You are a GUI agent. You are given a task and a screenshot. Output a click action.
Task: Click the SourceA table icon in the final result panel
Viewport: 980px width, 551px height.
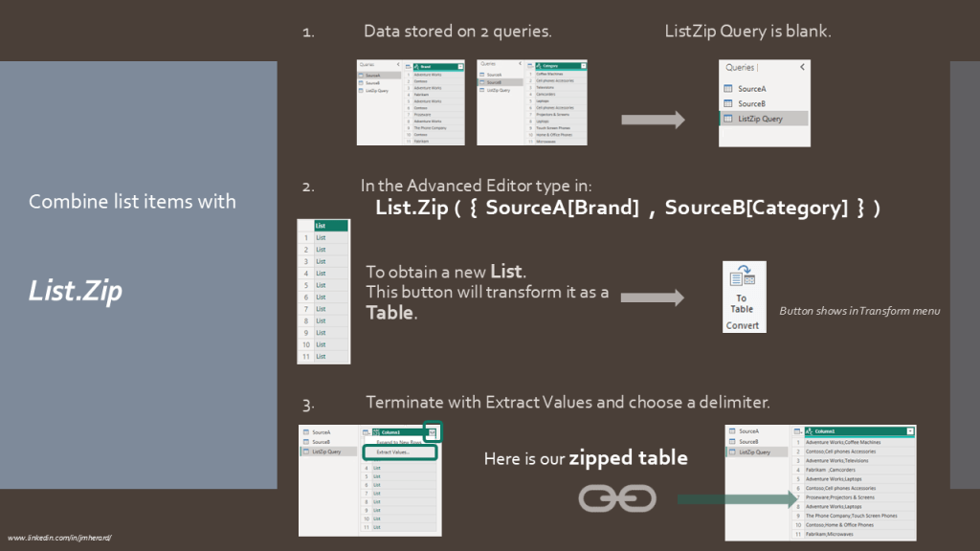(x=732, y=431)
